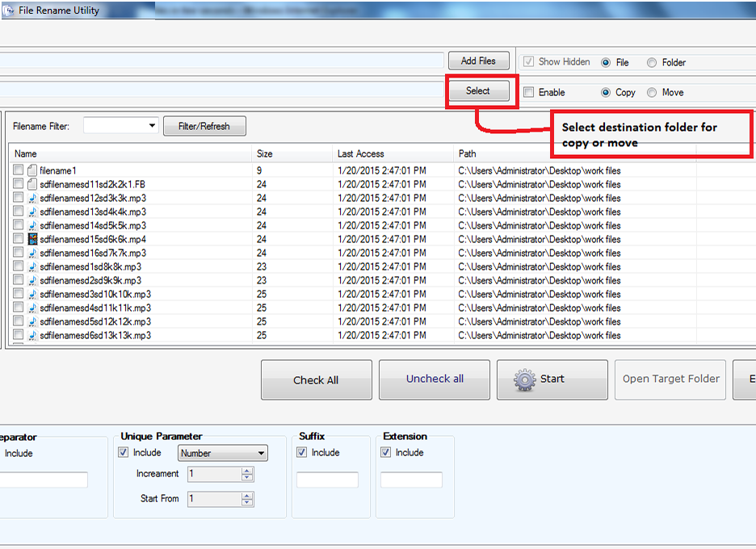Click the source path field beside Add Files
Screen dimensions: 756x549
[221, 61]
